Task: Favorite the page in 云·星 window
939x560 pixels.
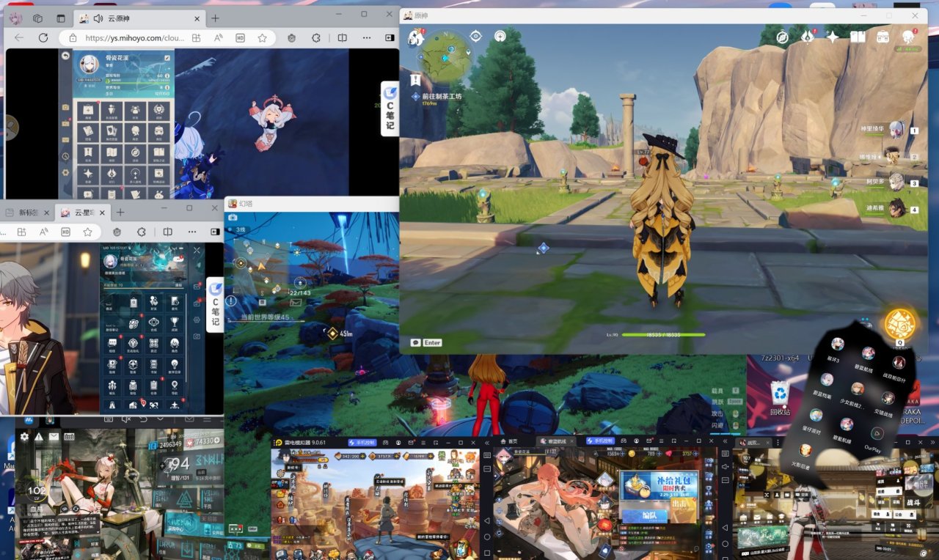Action: tap(87, 232)
